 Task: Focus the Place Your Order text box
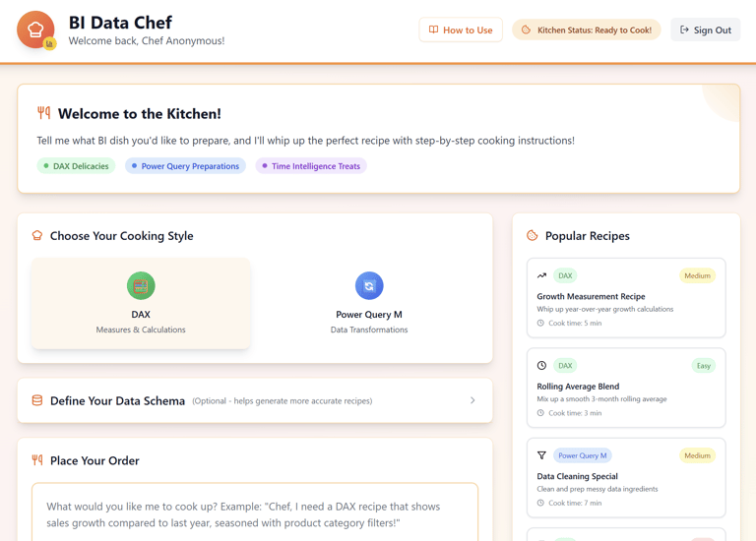pos(255,512)
